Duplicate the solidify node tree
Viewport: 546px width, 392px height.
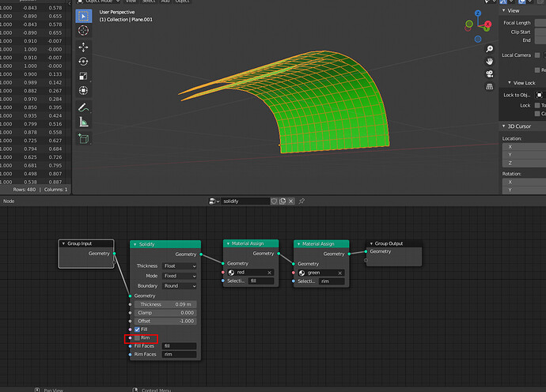[x=282, y=201]
